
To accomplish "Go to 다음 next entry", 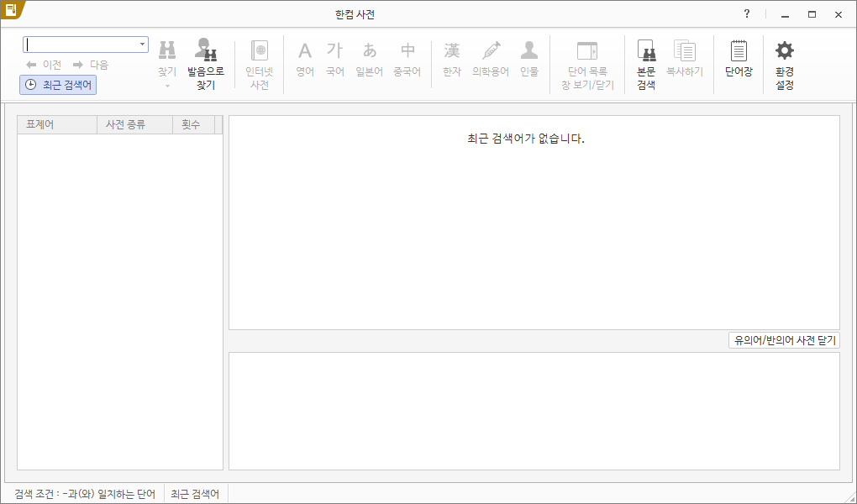I will point(91,65).
